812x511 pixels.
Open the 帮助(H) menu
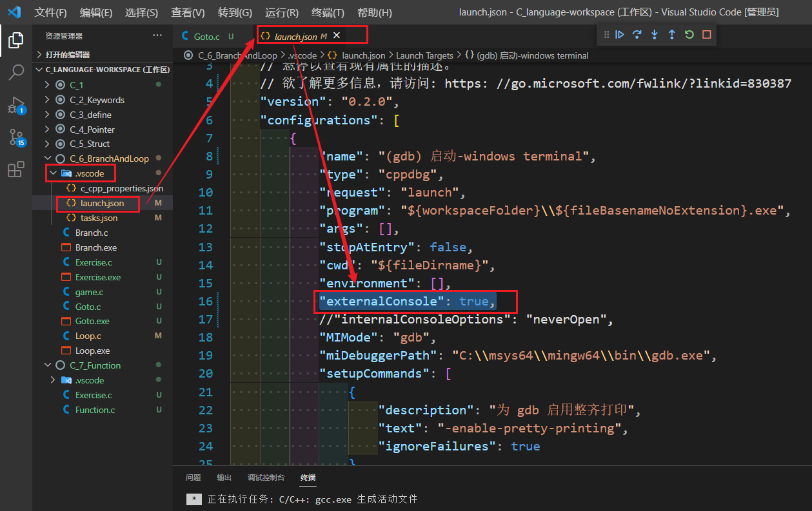[374, 12]
